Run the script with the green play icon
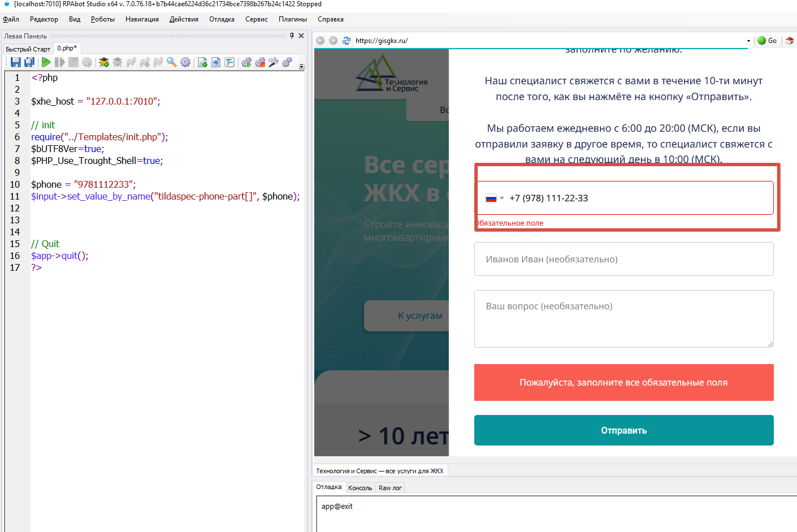The height and width of the screenshot is (532, 797). (x=46, y=62)
